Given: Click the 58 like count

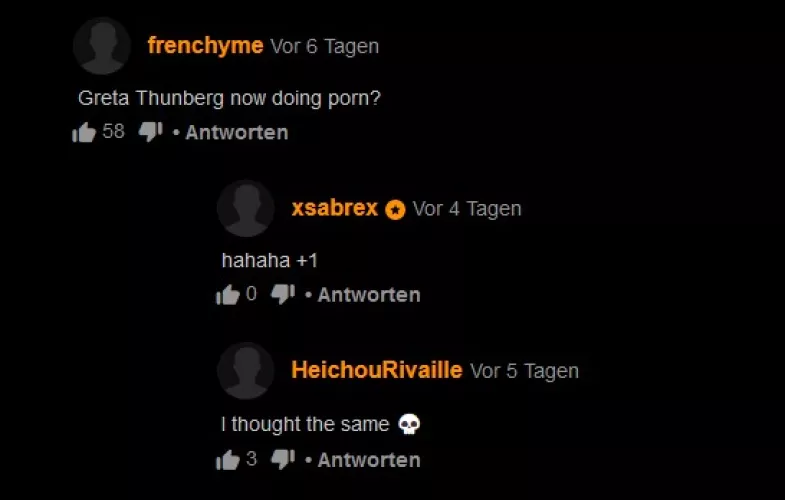Looking at the screenshot, I should point(113,131).
